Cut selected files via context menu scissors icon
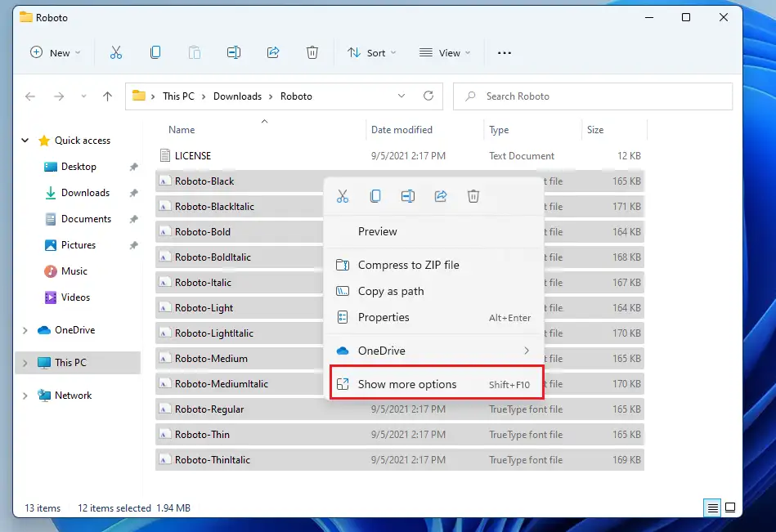The height and width of the screenshot is (532, 776). pyautogui.click(x=343, y=196)
